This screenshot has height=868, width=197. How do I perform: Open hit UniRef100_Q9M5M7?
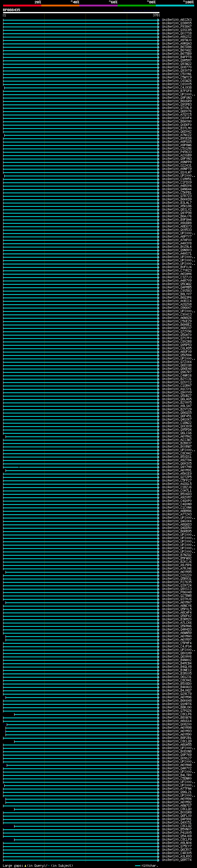pos(177,60)
